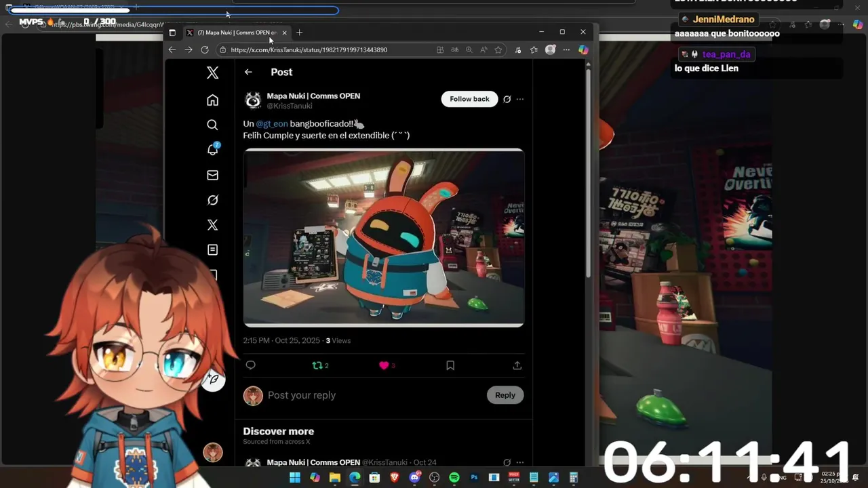Click the x.com address bar URL
Image resolution: width=868 pixels, height=488 pixels.
coord(309,49)
